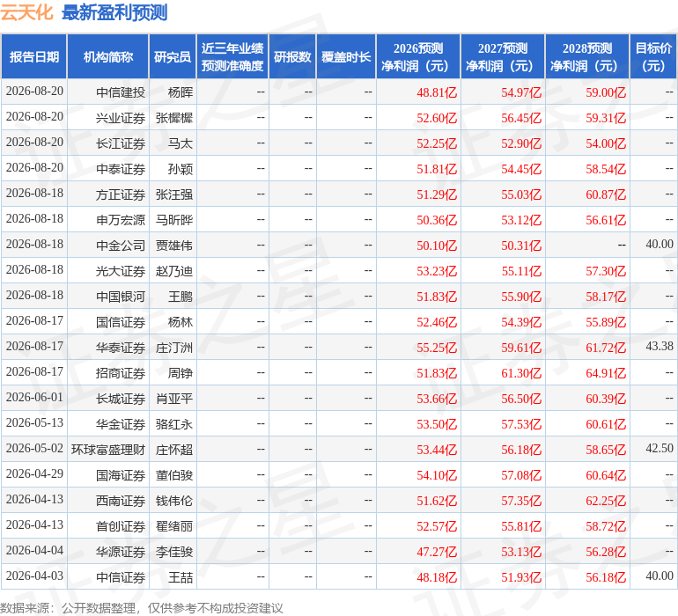Click institution name 中金公司
This screenshot has width=678, height=616.
click(x=121, y=246)
